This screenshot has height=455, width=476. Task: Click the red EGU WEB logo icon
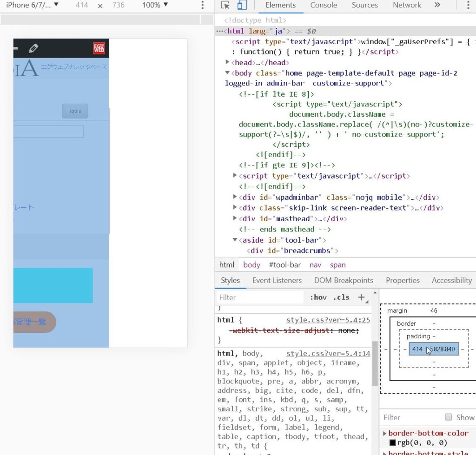99,48
